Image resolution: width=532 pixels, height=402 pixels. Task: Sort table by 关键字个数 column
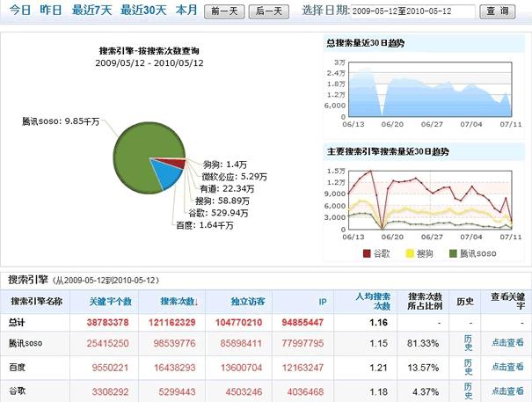click(110, 302)
